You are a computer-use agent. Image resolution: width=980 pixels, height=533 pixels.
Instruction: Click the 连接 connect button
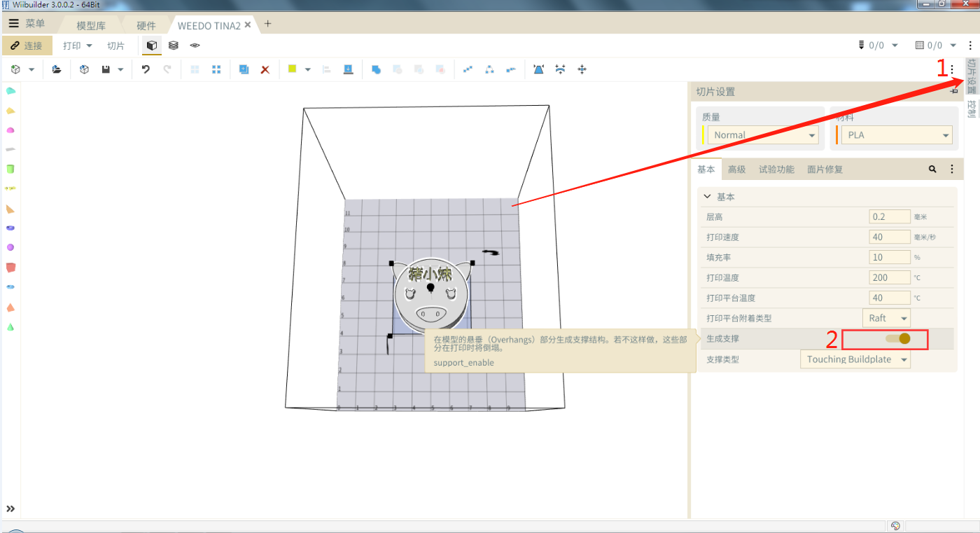tap(27, 46)
